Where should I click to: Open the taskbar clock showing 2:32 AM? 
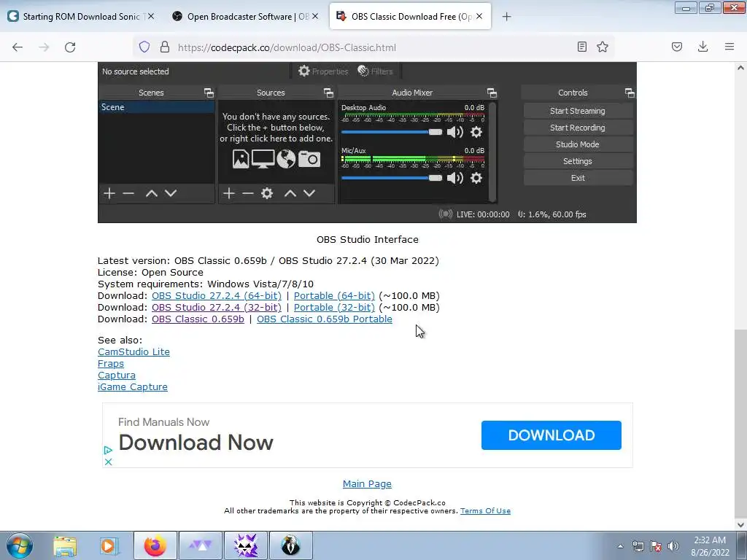pos(710,546)
